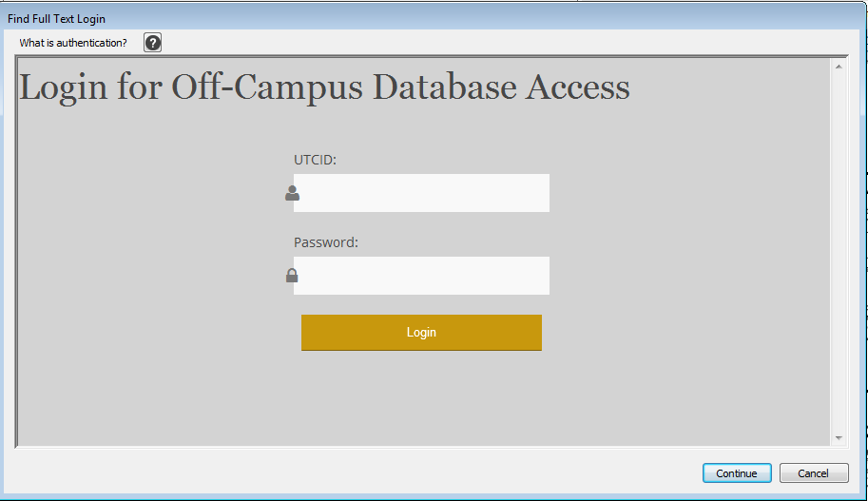
Task: Click the 'What is authentication?' text
Action: [x=73, y=43]
